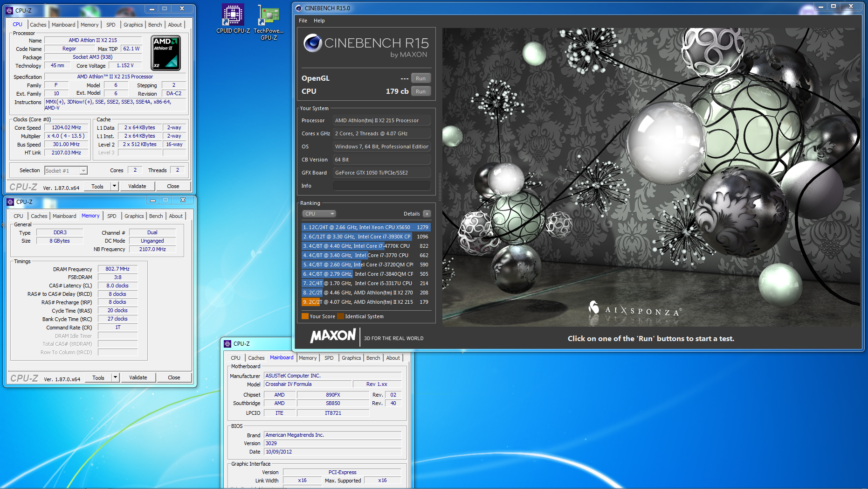
Task: Open the Help menu in Cinebench
Action: (319, 21)
